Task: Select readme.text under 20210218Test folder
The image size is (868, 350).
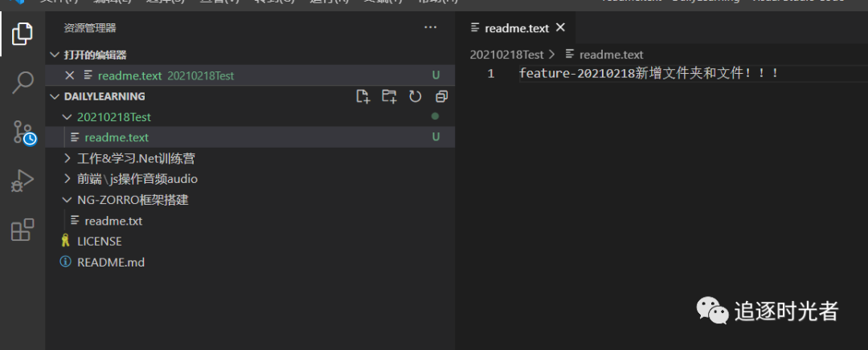Action: [x=250, y=137]
